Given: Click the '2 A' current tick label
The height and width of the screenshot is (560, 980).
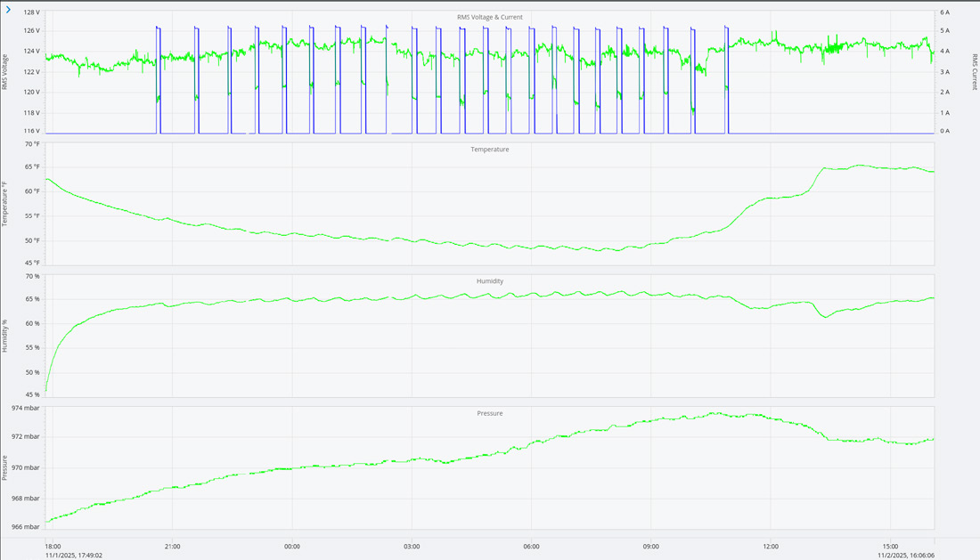Looking at the screenshot, I should click(944, 92).
